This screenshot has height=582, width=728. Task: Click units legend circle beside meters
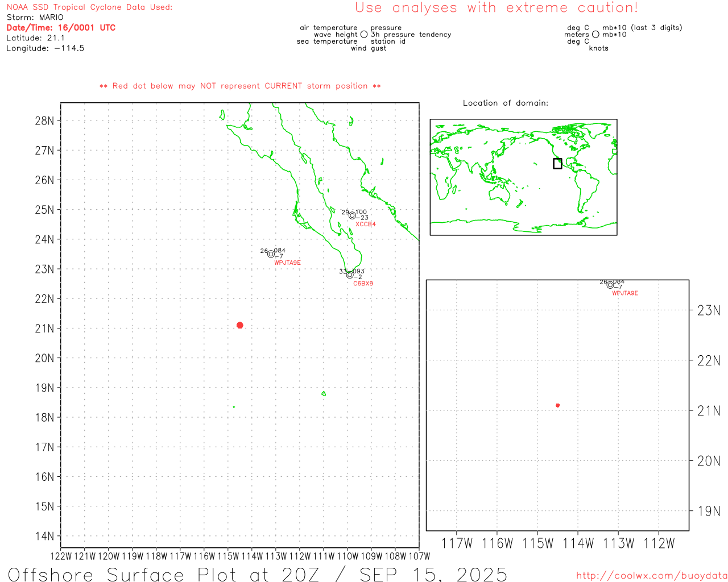pos(595,35)
